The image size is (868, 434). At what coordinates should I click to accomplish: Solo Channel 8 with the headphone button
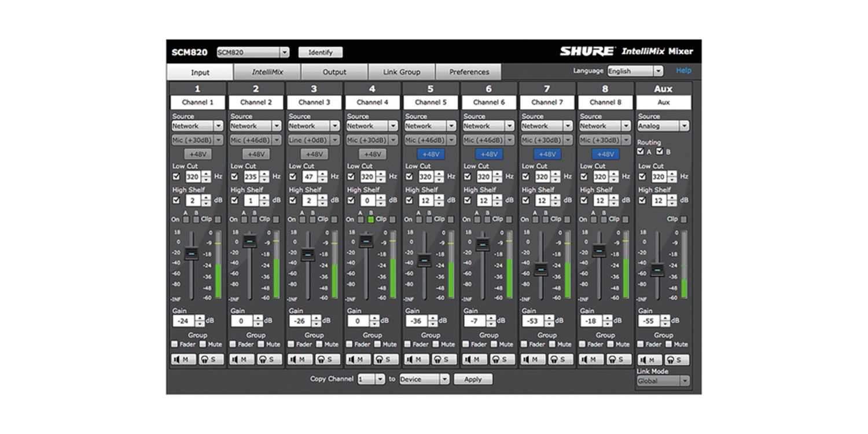[619, 359]
